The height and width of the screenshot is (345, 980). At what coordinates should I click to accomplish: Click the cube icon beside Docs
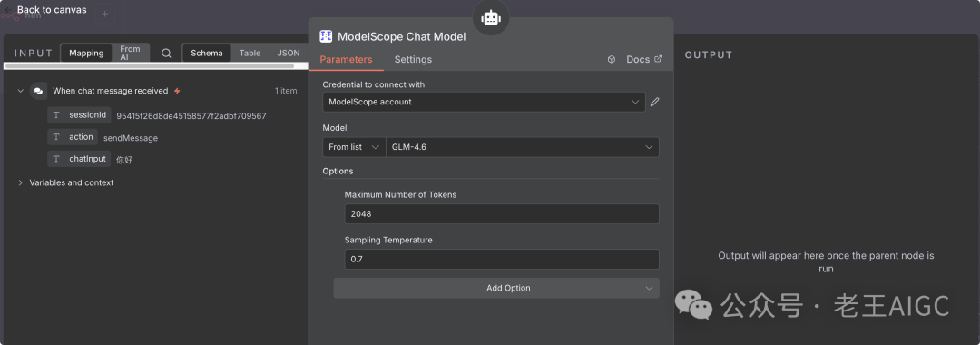point(612,59)
